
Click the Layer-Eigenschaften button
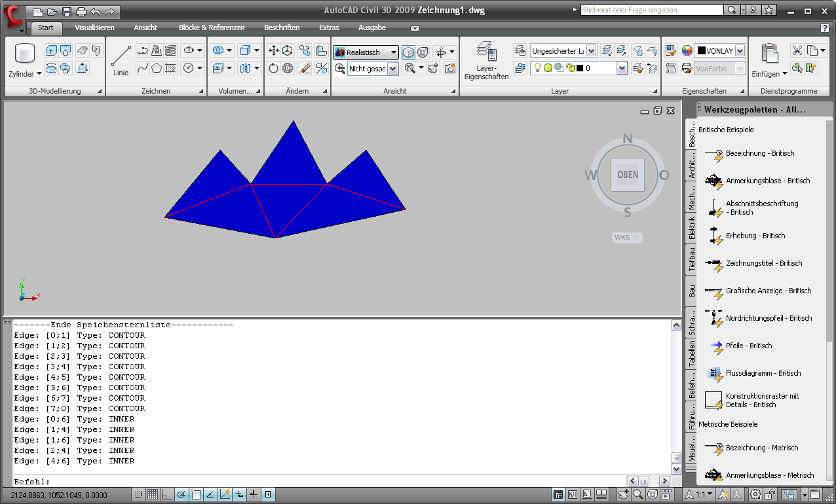[486, 61]
